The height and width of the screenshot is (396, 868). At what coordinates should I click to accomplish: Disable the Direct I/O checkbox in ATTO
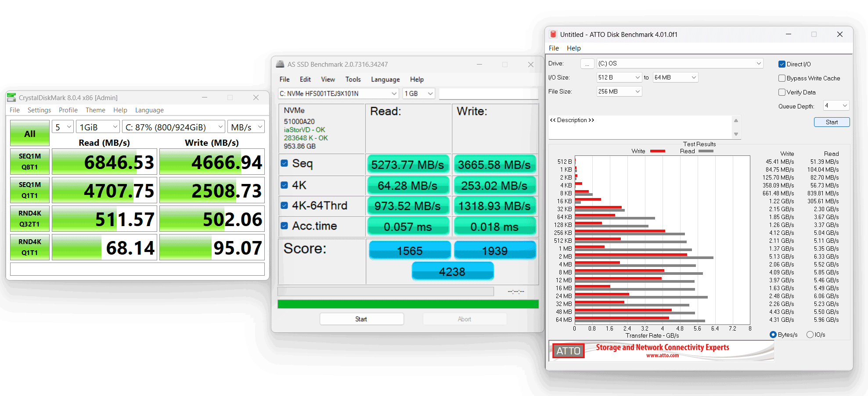782,64
